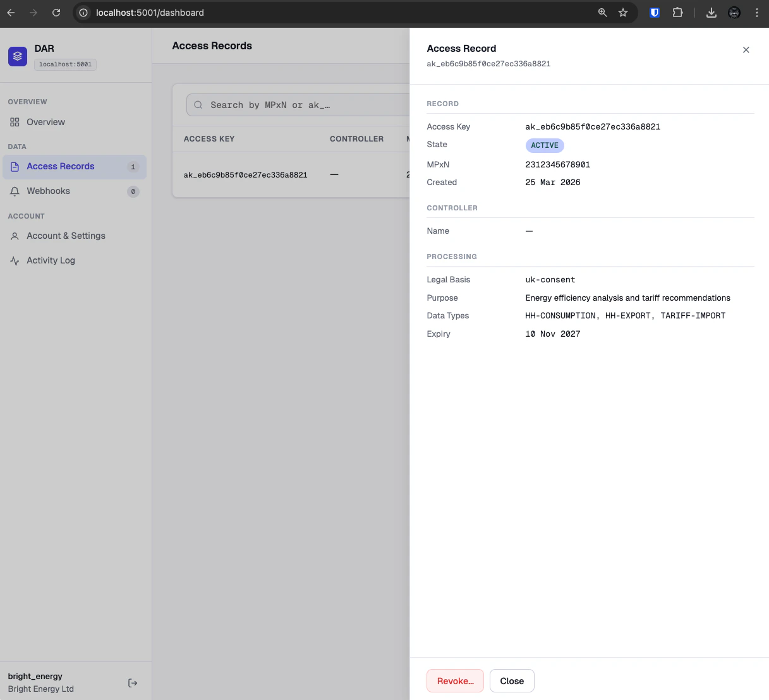769x700 pixels.
Task: Click the logout icon beside bright_energy
Action: tap(133, 683)
